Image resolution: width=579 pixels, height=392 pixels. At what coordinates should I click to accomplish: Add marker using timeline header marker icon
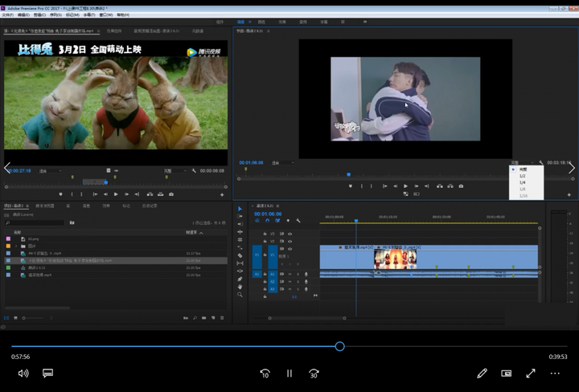[288, 221]
